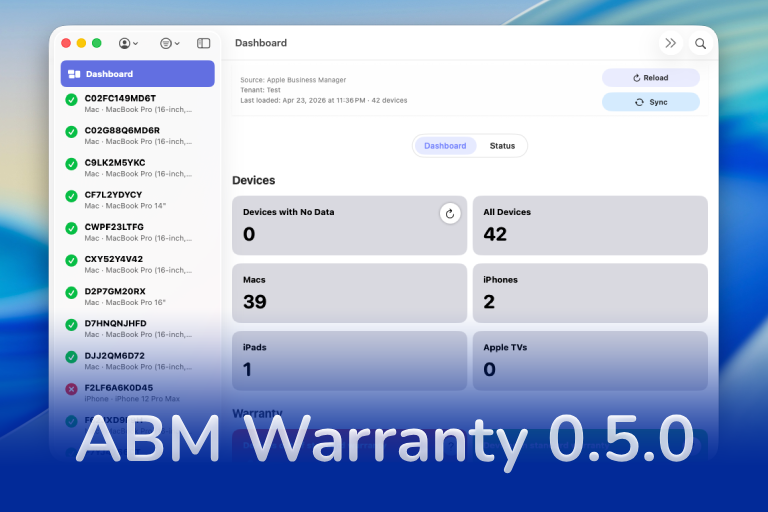Switch to the Status tab
This screenshot has width=768, height=512.
click(502, 146)
